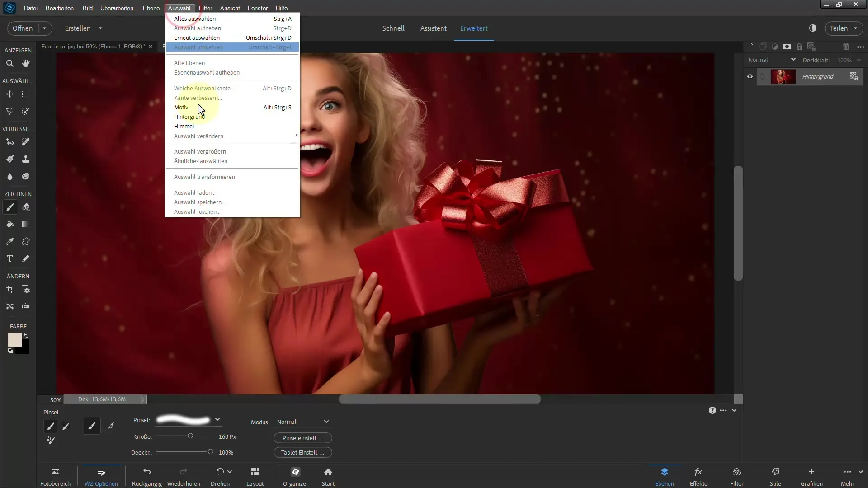Open the Öffnen dropdown arrow
The image size is (868, 488).
[44, 28]
